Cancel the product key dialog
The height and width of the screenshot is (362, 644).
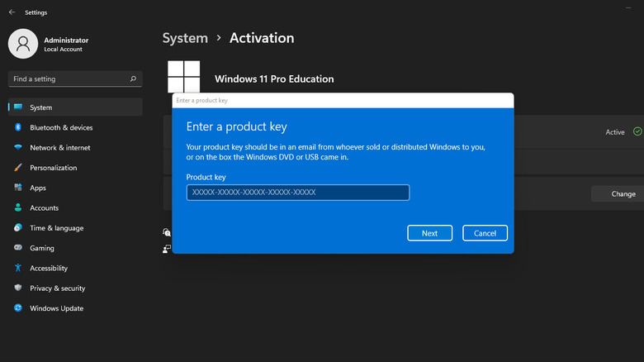pyautogui.click(x=485, y=233)
